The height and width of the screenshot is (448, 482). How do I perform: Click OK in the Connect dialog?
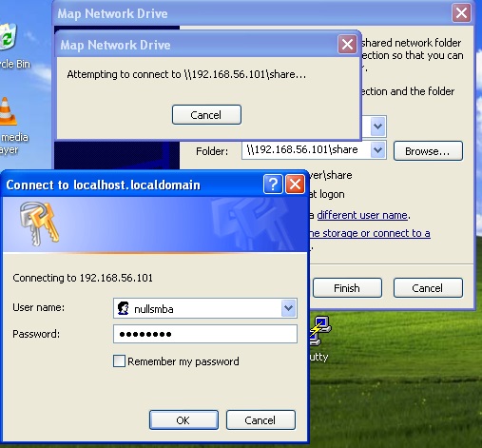[x=183, y=420]
